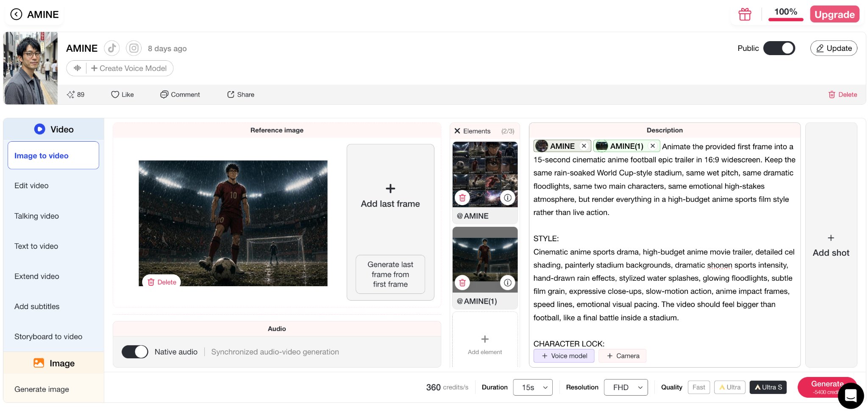Delete the AMINE element with trash icon
Screen dimensions: 868x413
click(462, 198)
